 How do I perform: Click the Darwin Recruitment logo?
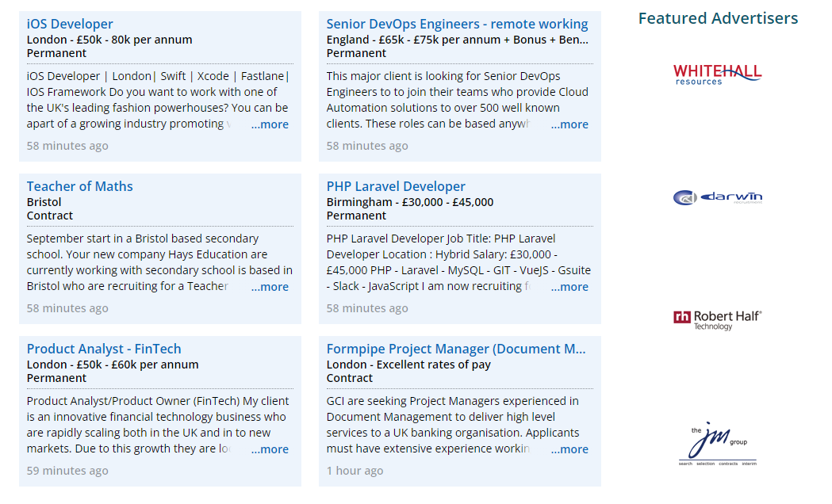[717, 197]
